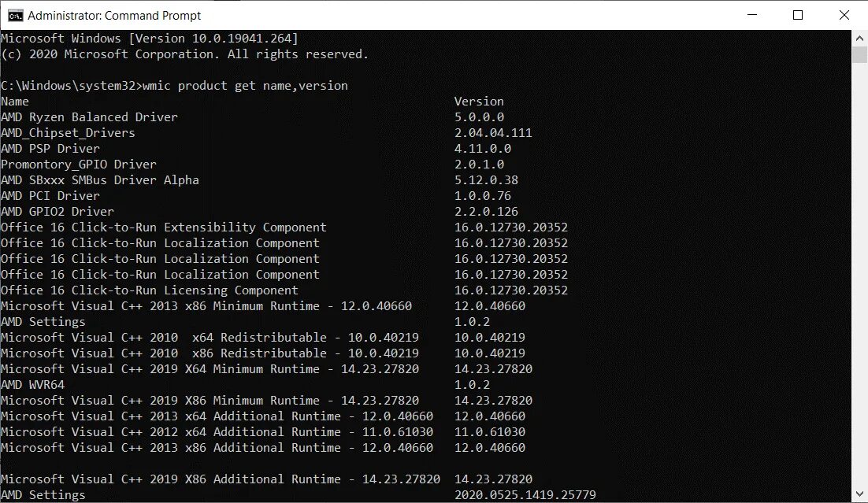Click version value '4.11.0.0'
This screenshot has width=868, height=503.
(483, 149)
